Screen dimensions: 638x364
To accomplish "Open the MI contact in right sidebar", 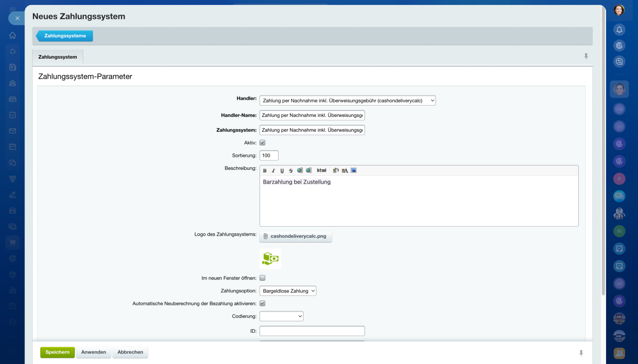I will 619,284.
